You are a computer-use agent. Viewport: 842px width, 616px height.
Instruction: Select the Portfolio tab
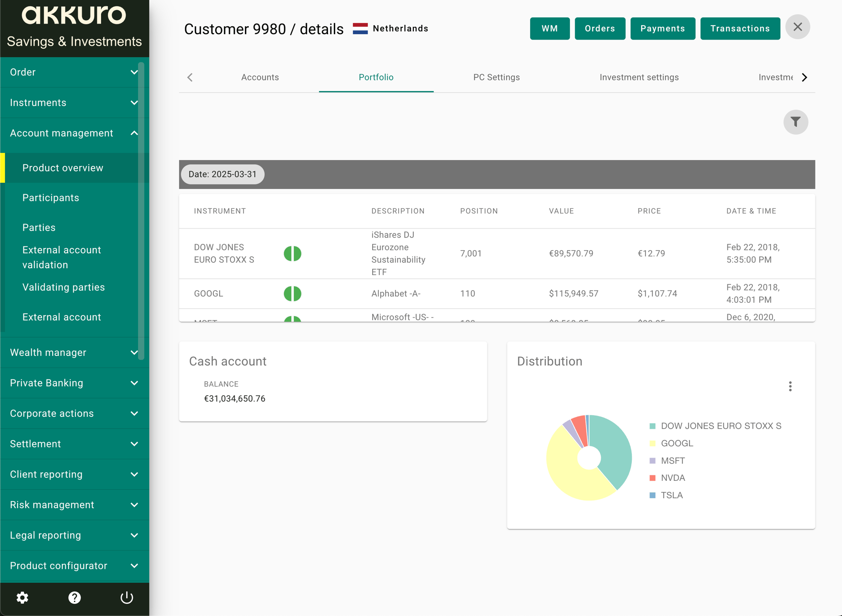click(x=376, y=77)
